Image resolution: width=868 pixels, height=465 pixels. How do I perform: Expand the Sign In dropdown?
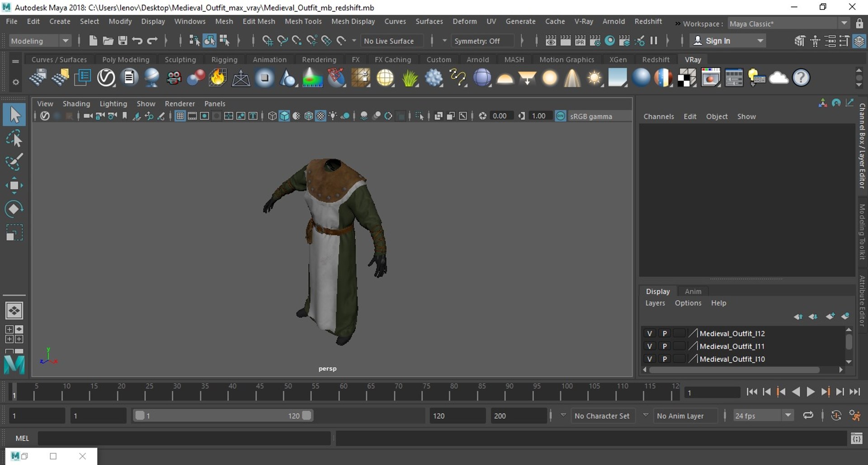761,41
